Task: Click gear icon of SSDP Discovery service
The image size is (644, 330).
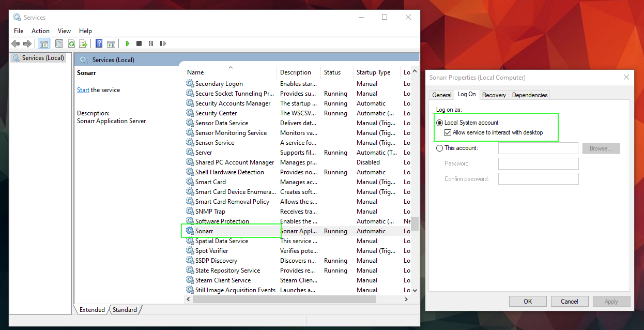Action: pos(190,260)
